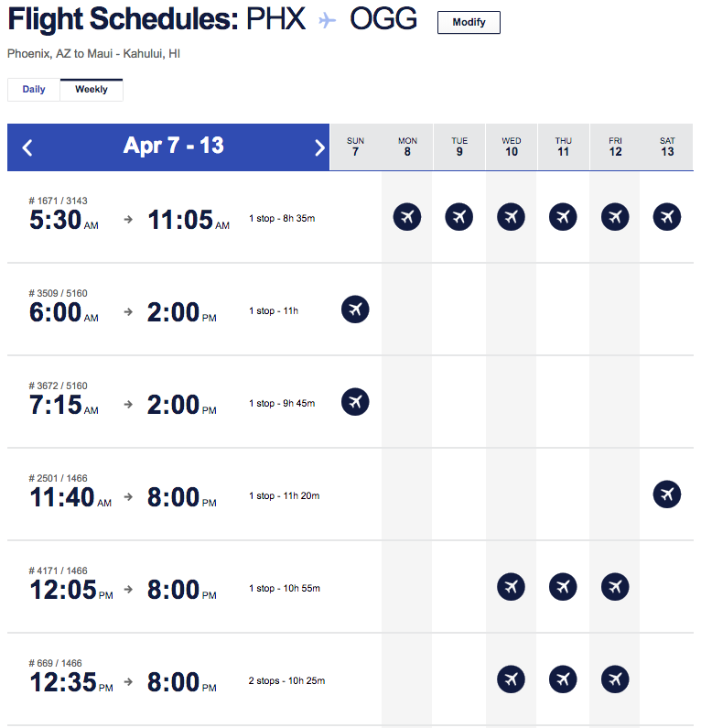
Task: Pick Saturday plane icon for 11:40 AM flight
Action: pos(666,494)
